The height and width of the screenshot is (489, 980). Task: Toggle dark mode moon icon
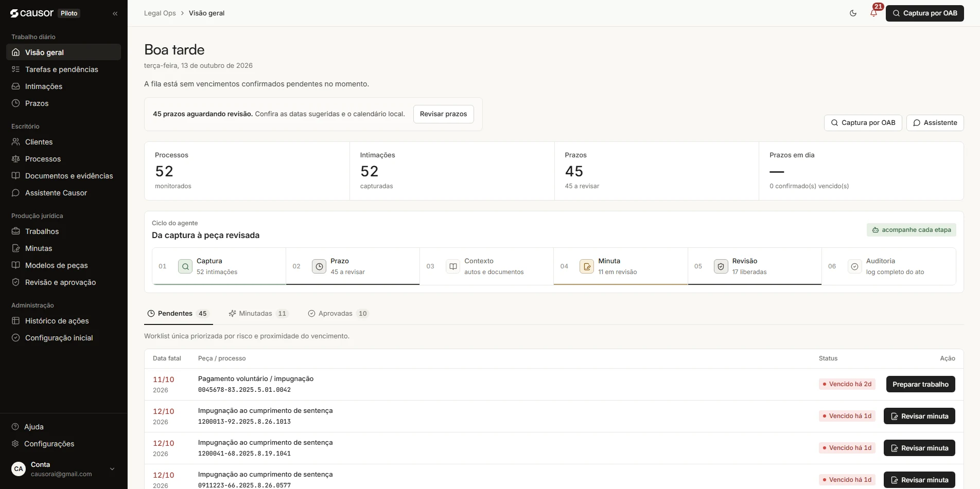853,13
